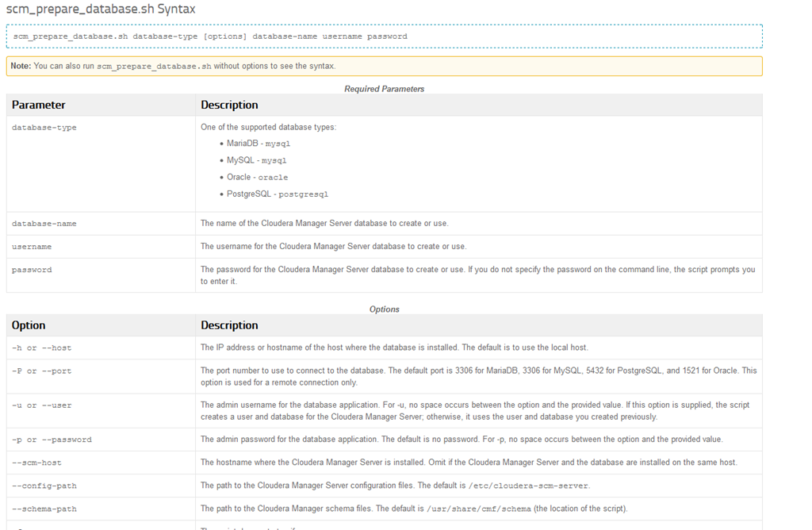
Task: Click the Option column header
Action: pyautogui.click(x=29, y=325)
